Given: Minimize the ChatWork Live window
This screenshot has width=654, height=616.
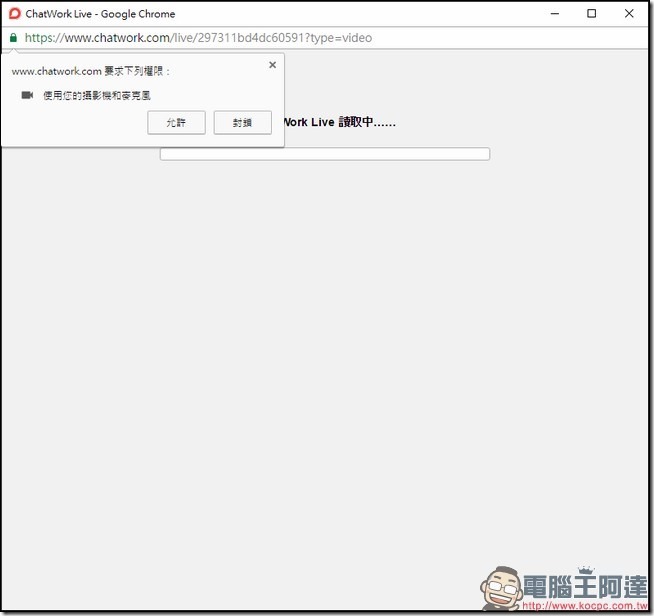Looking at the screenshot, I should [555, 14].
